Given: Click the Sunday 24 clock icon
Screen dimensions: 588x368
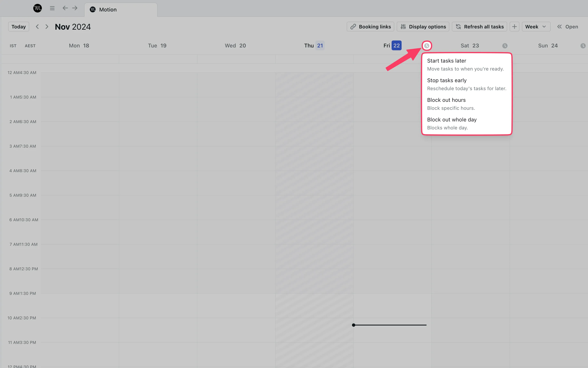Looking at the screenshot, I should point(583,46).
